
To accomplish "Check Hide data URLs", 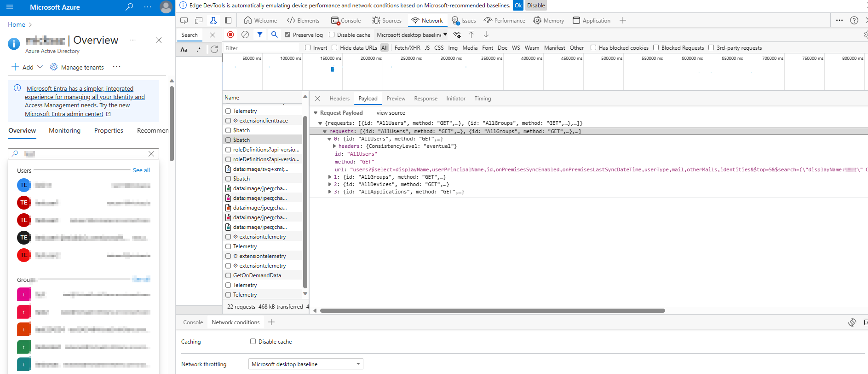I will coord(334,47).
